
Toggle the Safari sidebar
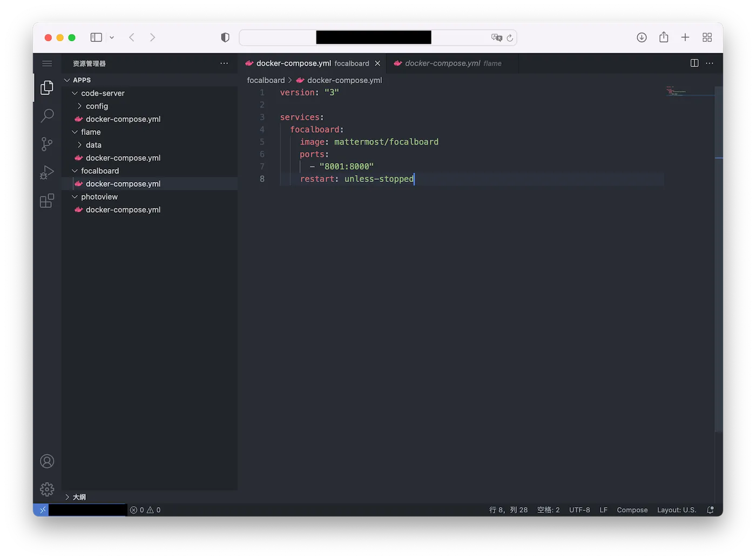click(x=96, y=37)
